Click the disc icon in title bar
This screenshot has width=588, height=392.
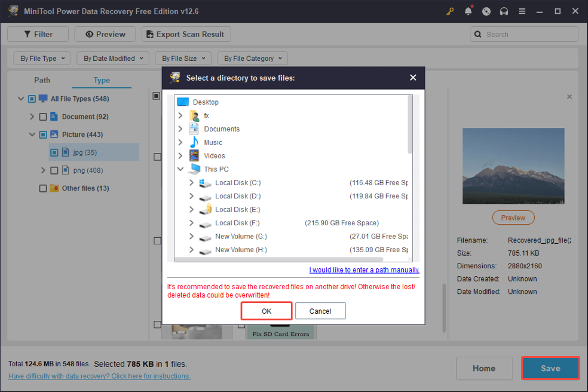click(x=486, y=11)
